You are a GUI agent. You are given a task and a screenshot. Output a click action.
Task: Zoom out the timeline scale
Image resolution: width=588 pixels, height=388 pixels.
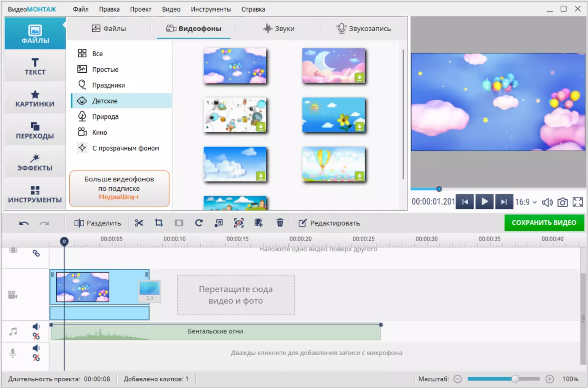click(458, 379)
